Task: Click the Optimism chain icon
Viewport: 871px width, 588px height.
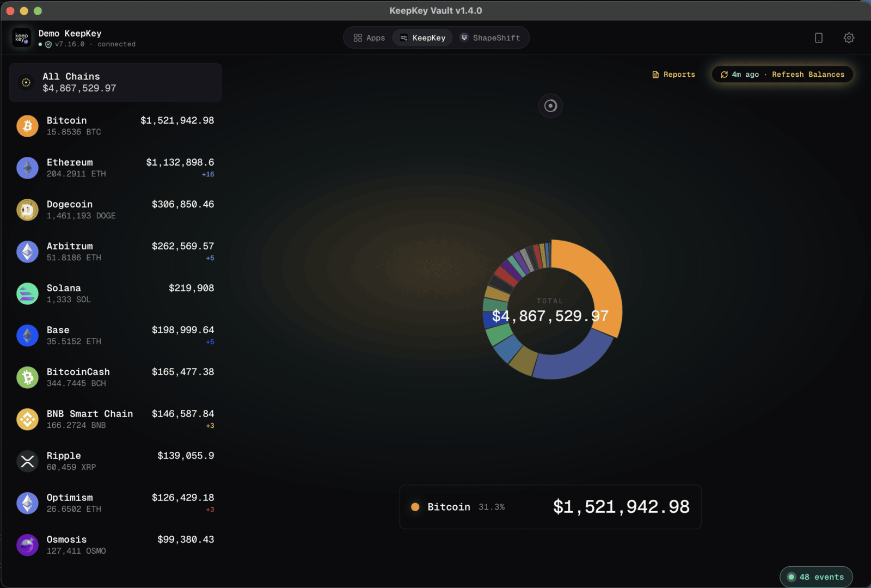Action: click(27, 503)
